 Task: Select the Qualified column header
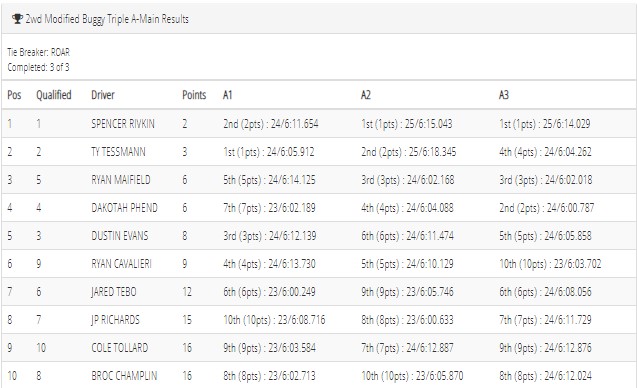click(x=54, y=95)
